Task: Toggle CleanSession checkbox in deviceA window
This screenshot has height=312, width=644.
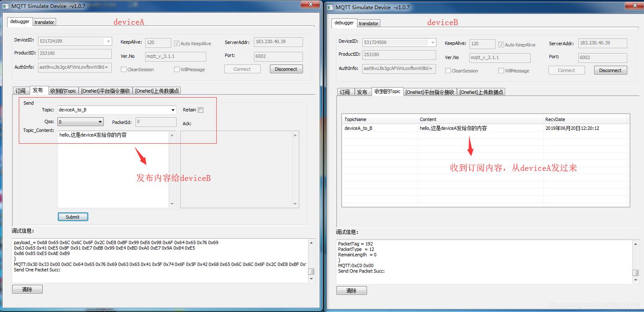Action: click(123, 69)
